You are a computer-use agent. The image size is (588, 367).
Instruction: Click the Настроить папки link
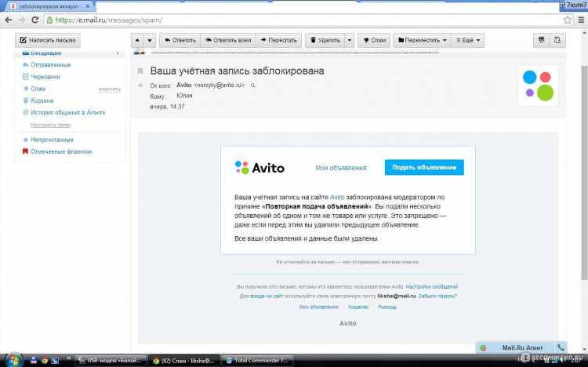(x=50, y=125)
